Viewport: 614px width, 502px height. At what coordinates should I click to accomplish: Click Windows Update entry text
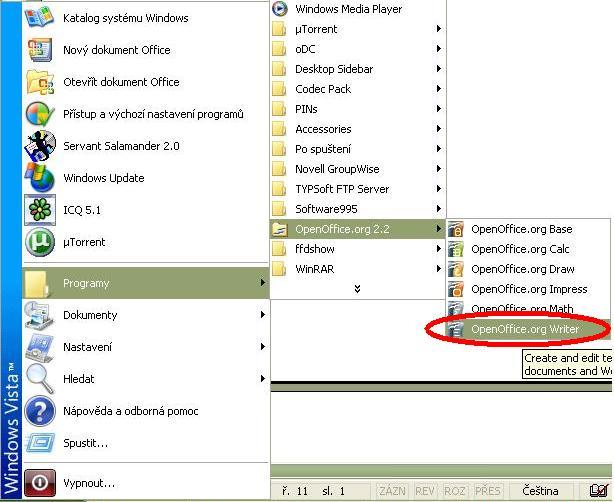tap(104, 178)
